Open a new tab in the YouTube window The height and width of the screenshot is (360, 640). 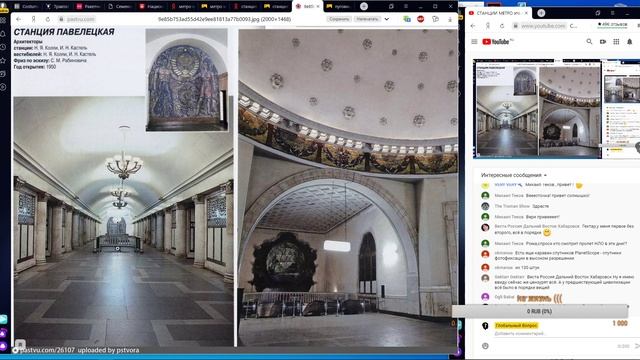coord(541,13)
